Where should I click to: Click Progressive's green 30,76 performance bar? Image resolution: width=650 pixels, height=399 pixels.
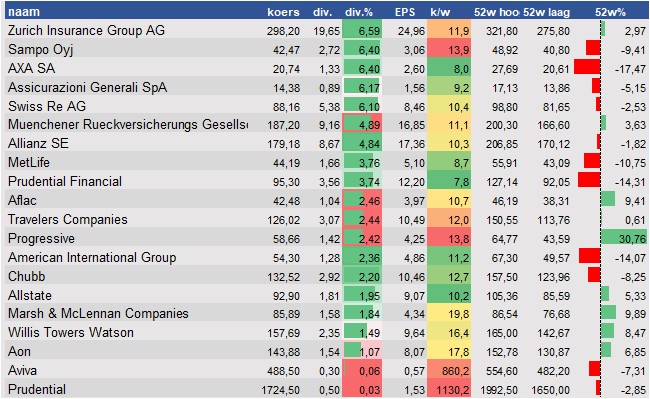coord(623,238)
